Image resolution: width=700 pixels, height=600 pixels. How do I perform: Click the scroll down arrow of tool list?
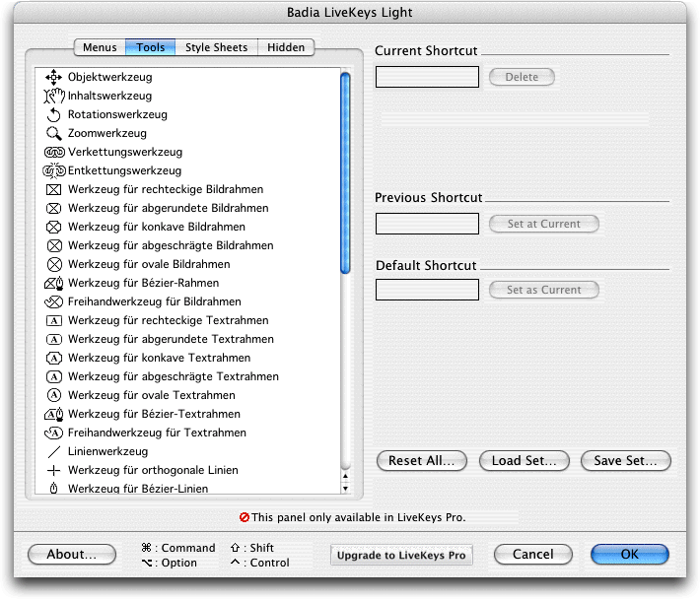click(x=345, y=489)
